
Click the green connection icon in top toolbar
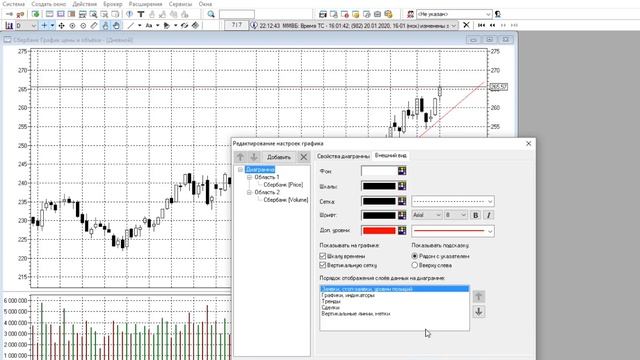point(36,14)
